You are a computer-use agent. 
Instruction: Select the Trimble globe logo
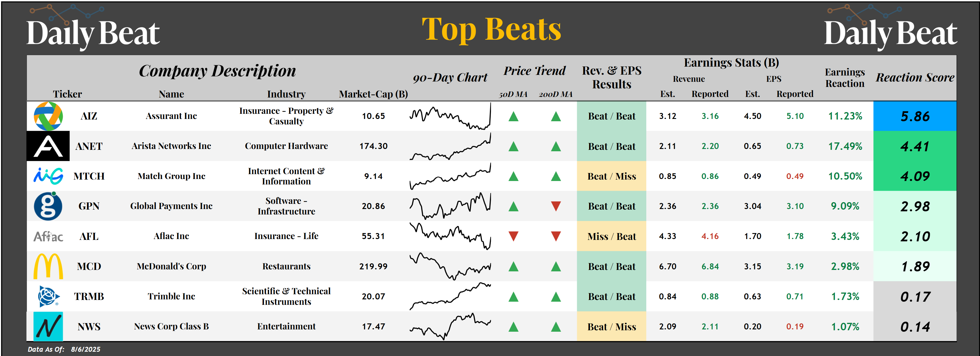coord(48,297)
